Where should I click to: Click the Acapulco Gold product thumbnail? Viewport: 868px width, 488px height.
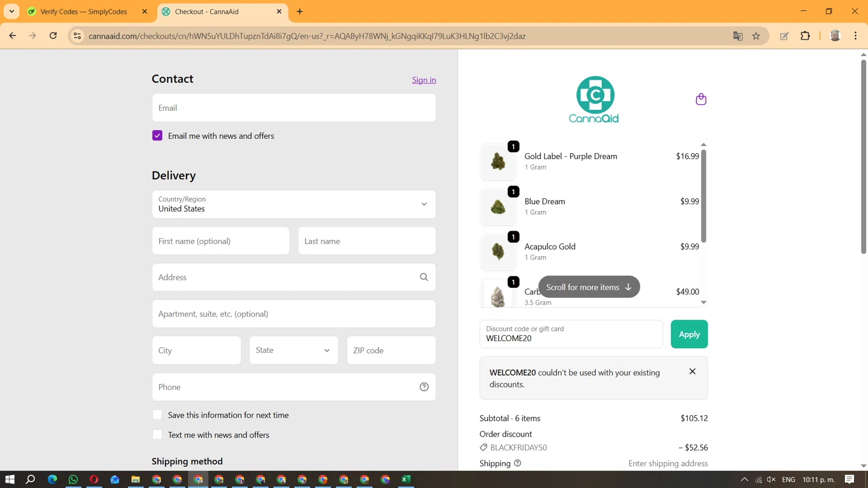498,252
